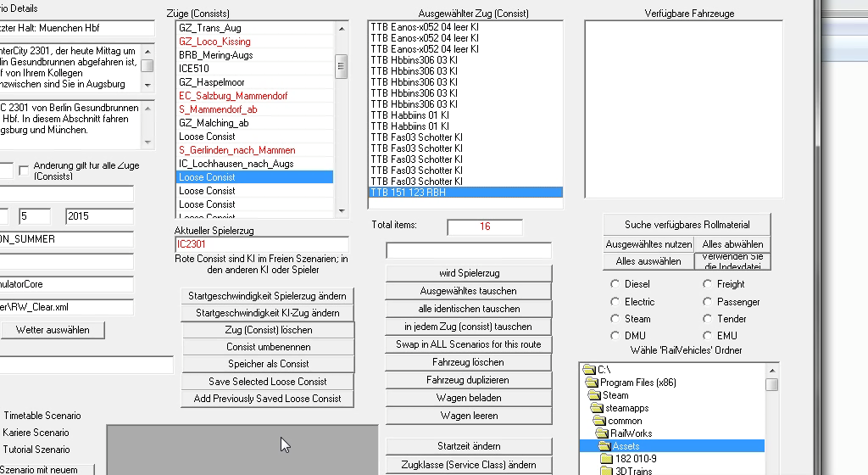The height and width of the screenshot is (475, 868).
Task: Toggle 'Änderung gilt für alle Züge' checkbox
Action: [x=24, y=170]
